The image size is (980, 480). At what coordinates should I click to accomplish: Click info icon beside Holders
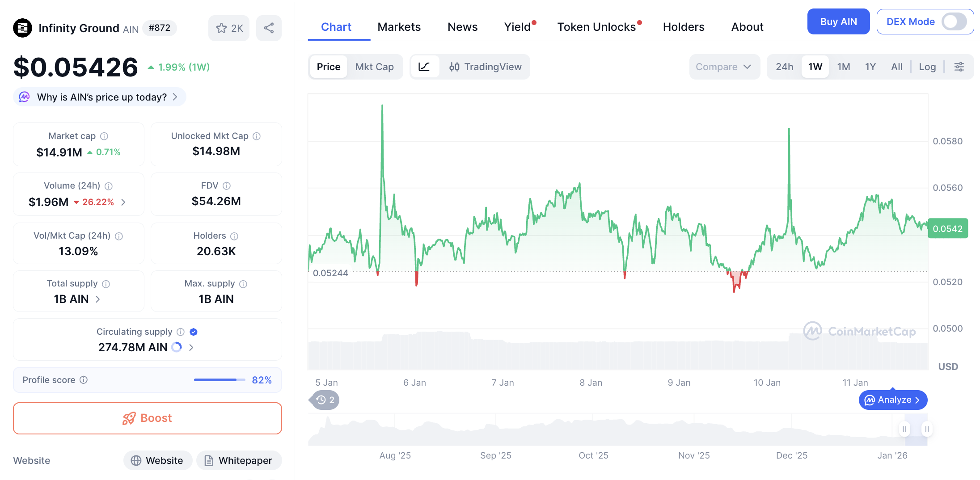[234, 236]
